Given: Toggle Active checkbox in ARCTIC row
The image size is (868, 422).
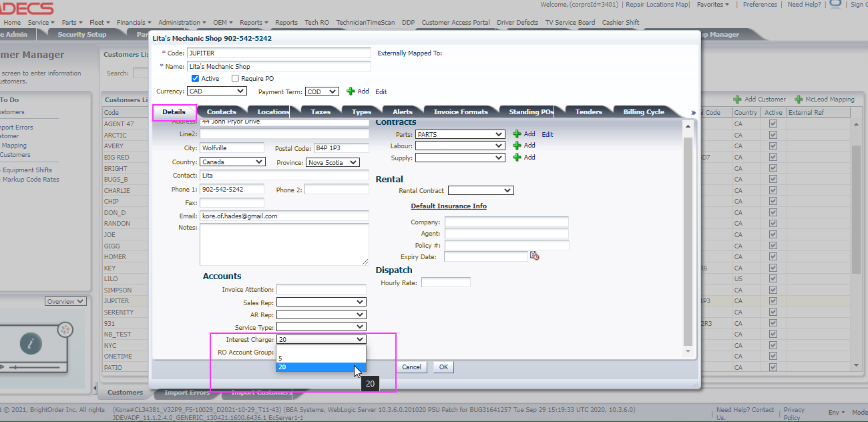Looking at the screenshot, I should 773,136.
